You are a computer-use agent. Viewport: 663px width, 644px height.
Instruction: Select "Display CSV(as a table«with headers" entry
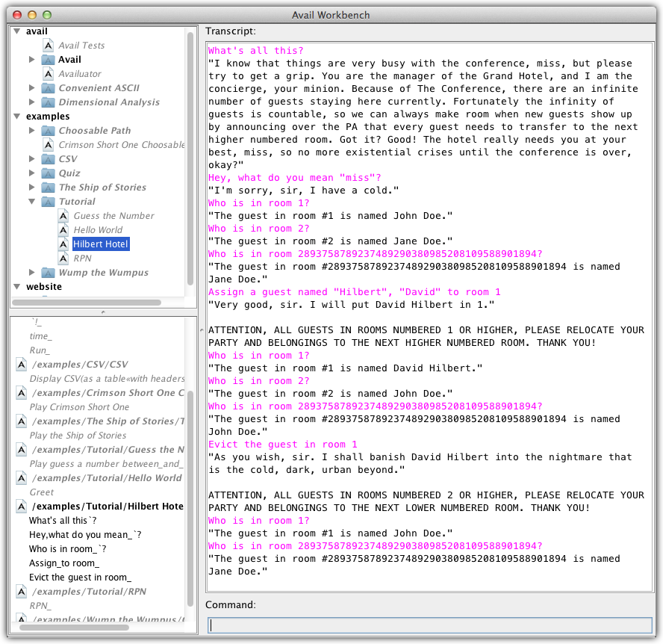(107, 379)
